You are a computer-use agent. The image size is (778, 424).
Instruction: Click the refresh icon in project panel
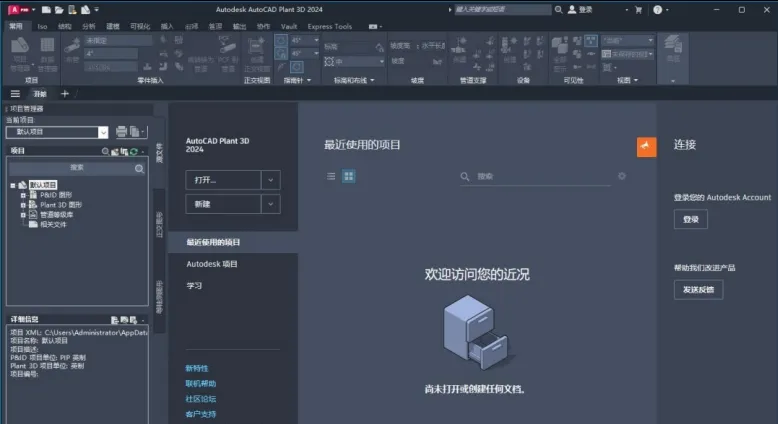pyautogui.click(x=133, y=151)
